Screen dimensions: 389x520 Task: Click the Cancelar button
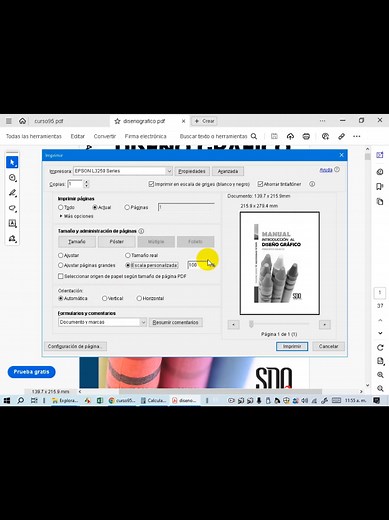(328, 346)
